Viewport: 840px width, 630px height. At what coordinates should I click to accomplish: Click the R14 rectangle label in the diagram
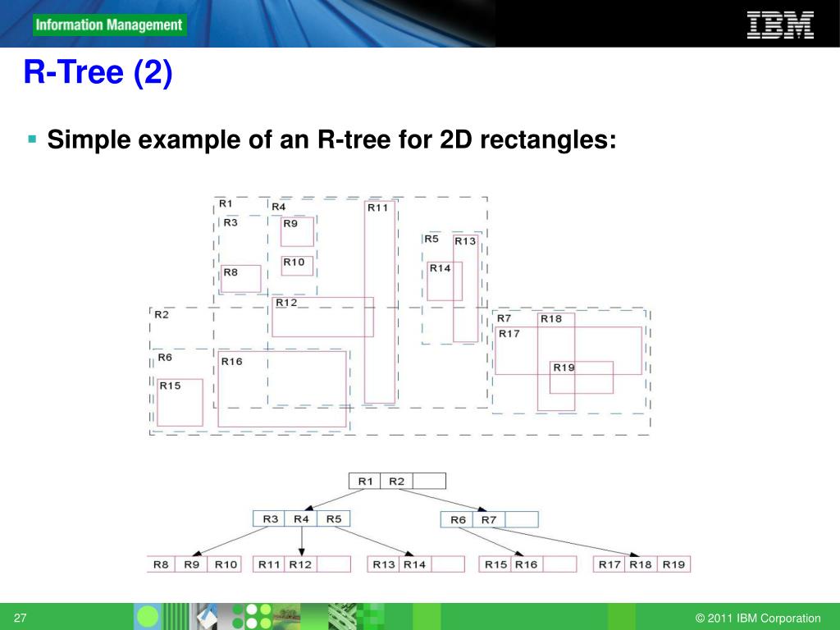point(440,268)
